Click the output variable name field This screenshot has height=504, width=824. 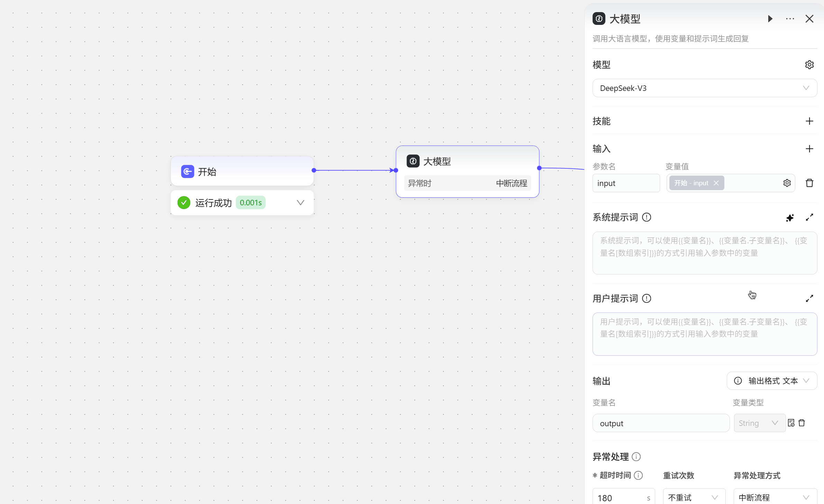click(661, 423)
